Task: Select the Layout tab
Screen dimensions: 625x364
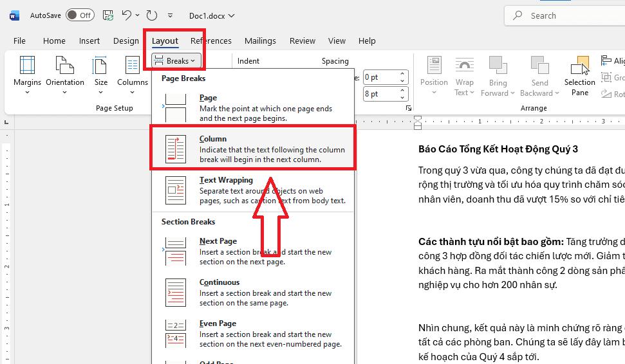Action: (165, 41)
